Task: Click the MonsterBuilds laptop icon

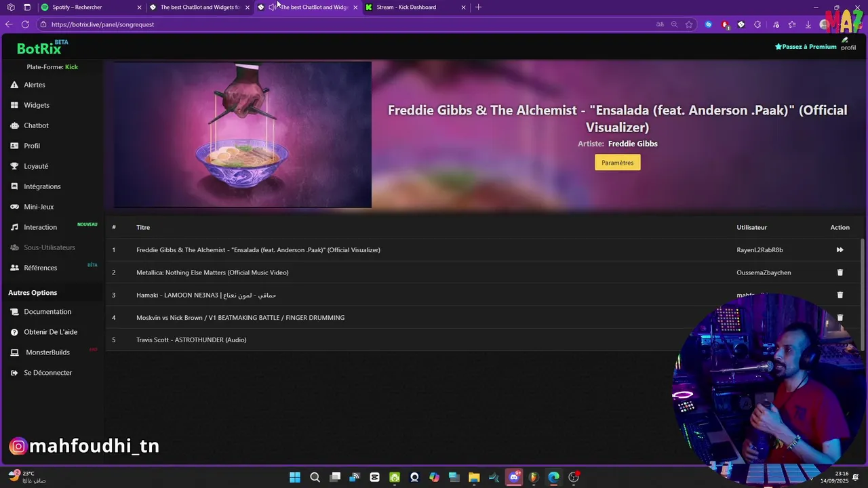Action: pyautogui.click(x=14, y=352)
